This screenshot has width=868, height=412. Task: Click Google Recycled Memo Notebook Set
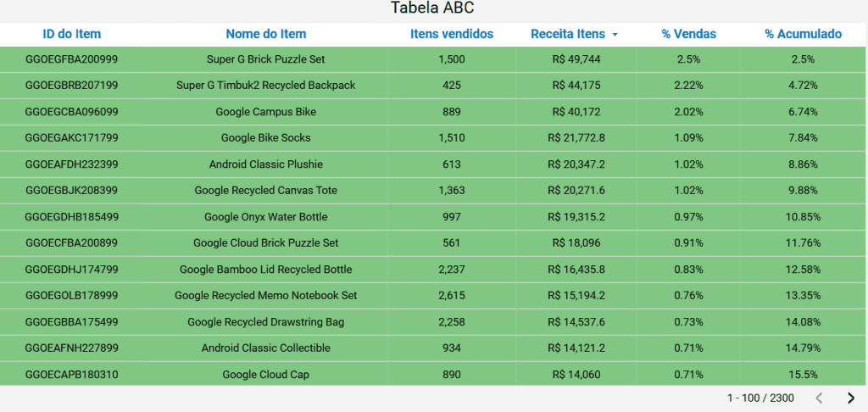pos(266,296)
